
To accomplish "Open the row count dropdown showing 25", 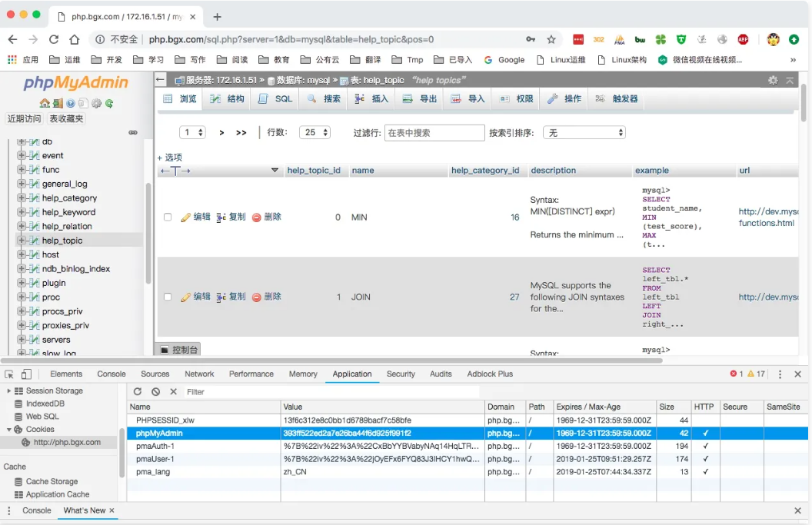I will [314, 133].
